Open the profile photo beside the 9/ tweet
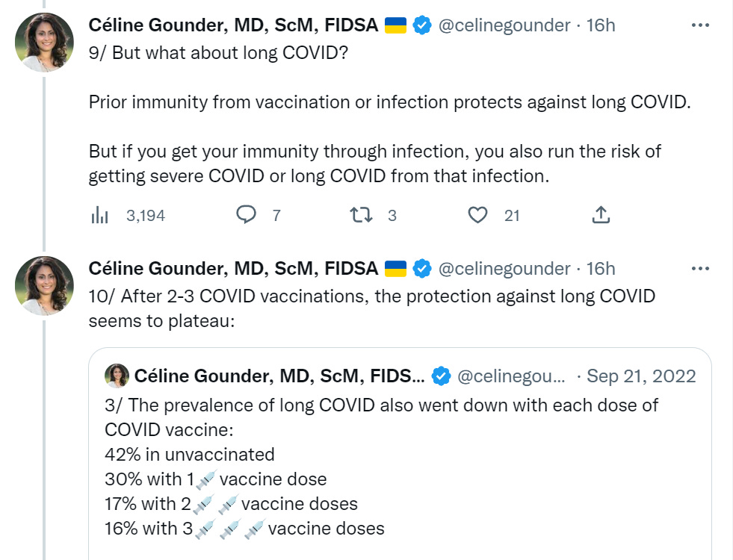 coord(45,43)
